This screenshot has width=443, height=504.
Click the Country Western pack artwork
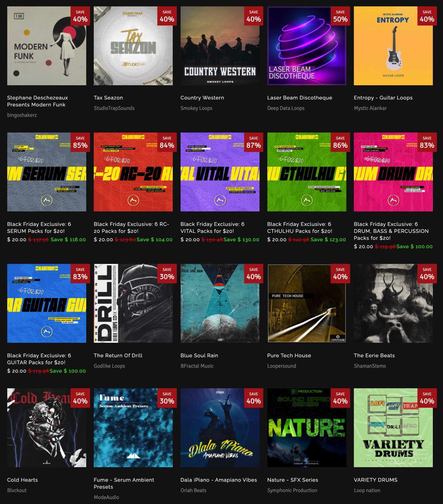pyautogui.click(x=220, y=46)
